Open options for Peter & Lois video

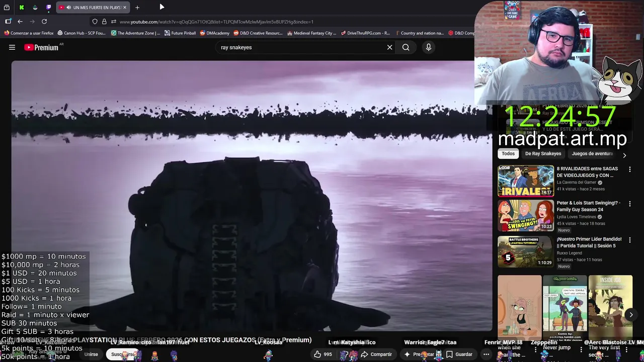[629, 204]
